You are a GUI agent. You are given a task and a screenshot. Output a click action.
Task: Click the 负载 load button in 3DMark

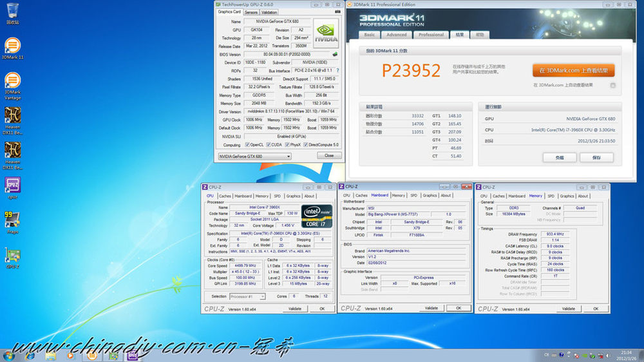[x=560, y=157]
